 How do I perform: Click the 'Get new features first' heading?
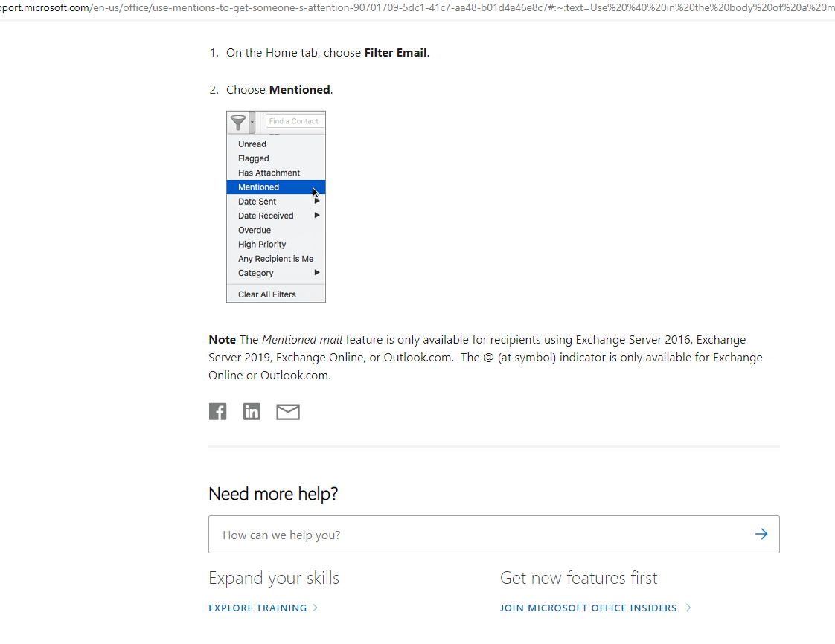[x=579, y=578]
